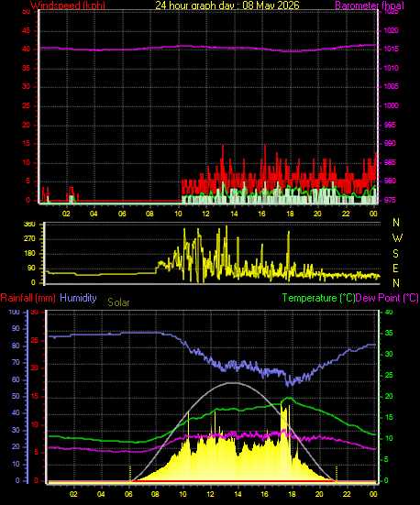Image resolution: width=420 pixels, height=505 pixels.
Task: Click wind direction axis value 90
Action: pyautogui.click(x=31, y=269)
